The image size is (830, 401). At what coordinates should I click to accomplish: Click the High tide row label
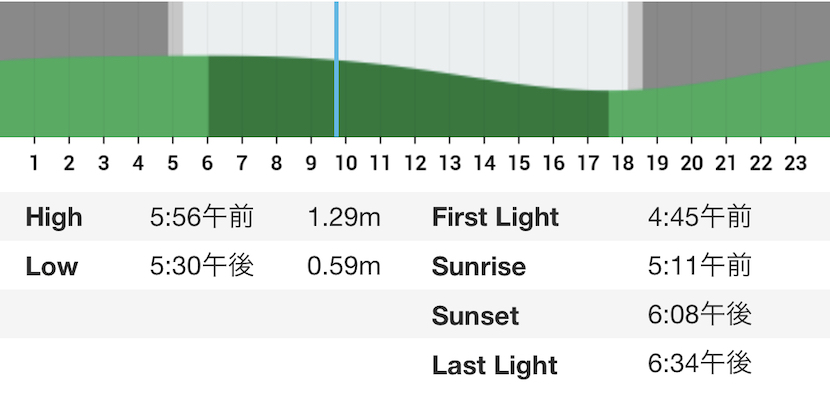54,217
